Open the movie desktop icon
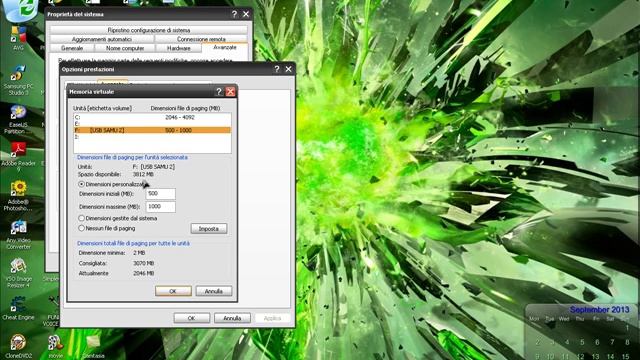This screenshot has width=640, height=360. [x=56, y=346]
